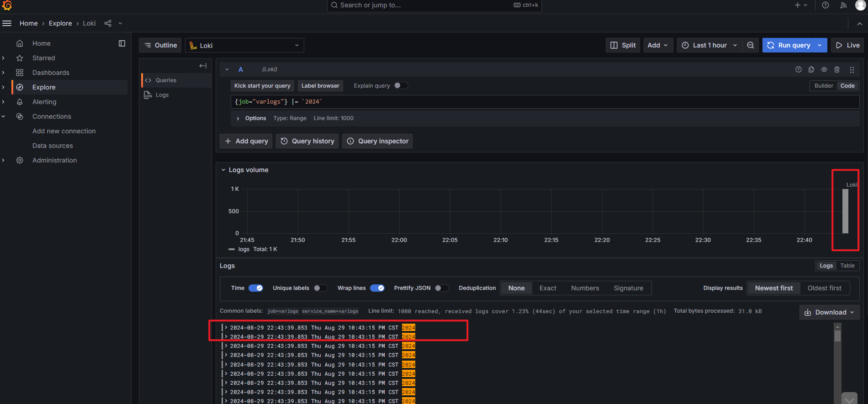Viewport: 868px width, 404px height.
Task: Delete query A trash icon
Action: click(x=837, y=69)
